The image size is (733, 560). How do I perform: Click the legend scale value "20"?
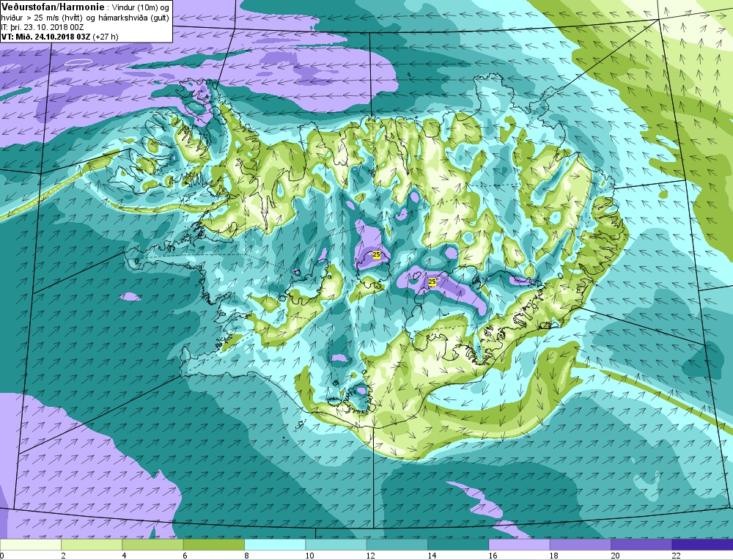(615, 556)
